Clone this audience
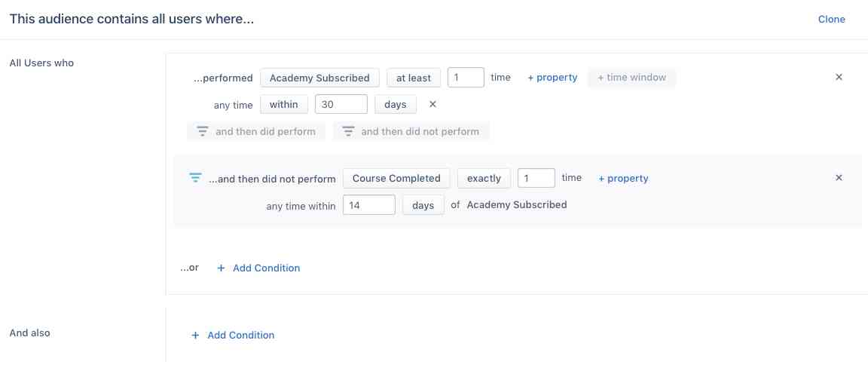The width and height of the screenshot is (868, 374). click(x=832, y=20)
